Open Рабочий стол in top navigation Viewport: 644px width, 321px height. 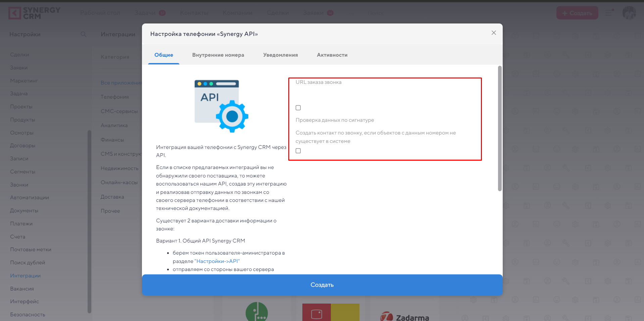(100, 13)
